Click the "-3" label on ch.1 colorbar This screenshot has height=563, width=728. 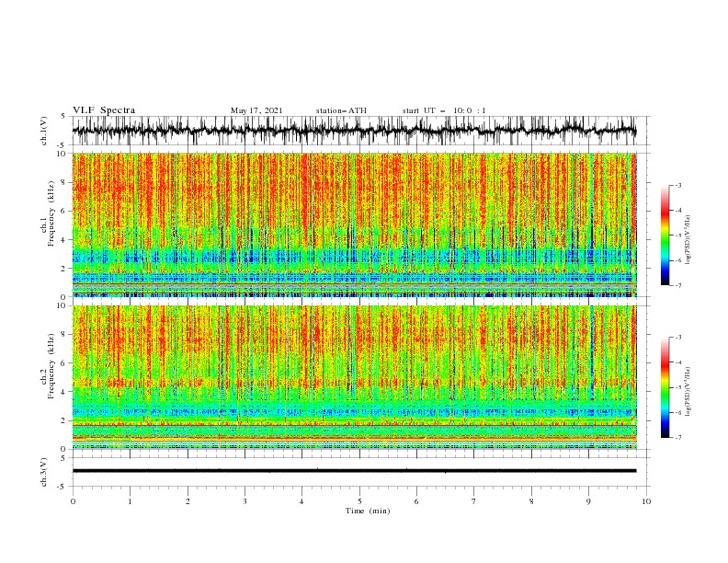[x=678, y=185]
